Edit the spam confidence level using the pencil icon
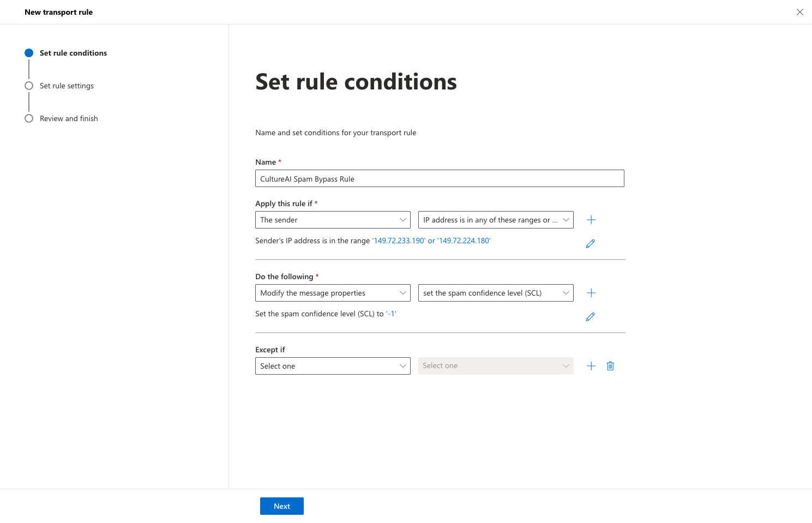 tap(590, 316)
